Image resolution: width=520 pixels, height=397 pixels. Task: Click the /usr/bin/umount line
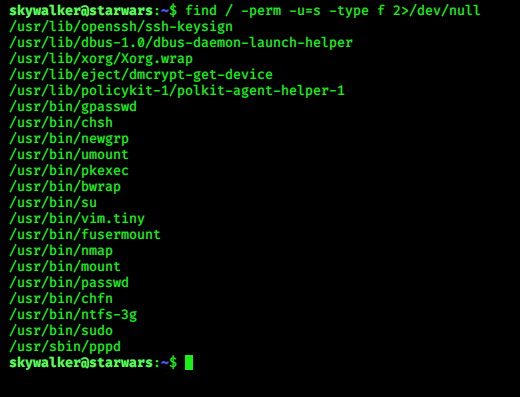coord(69,155)
